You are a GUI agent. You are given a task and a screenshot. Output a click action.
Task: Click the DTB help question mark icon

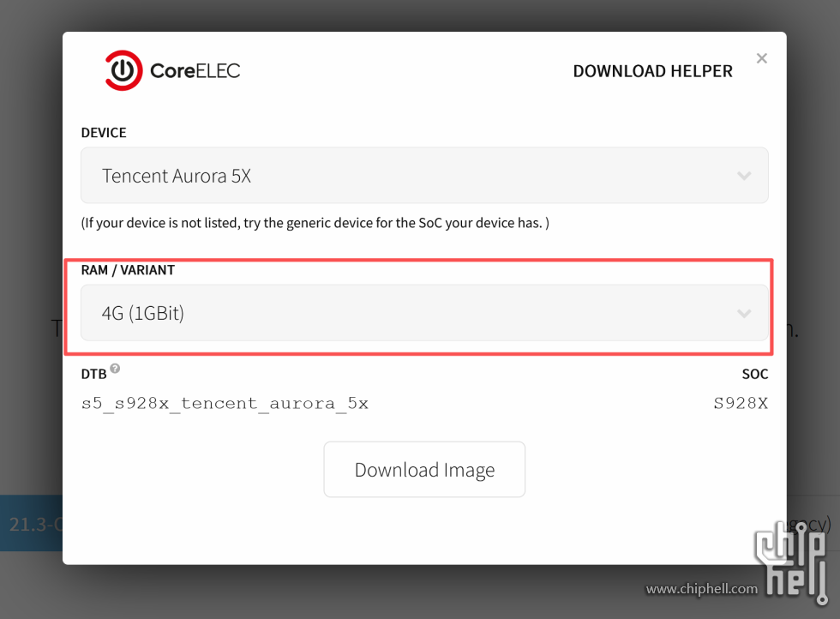(115, 368)
